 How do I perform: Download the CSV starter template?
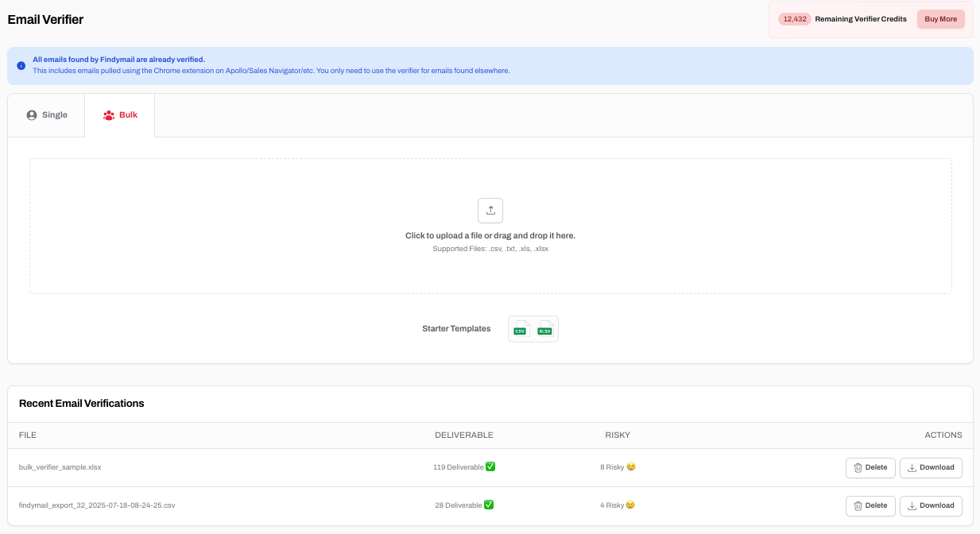[521, 329]
